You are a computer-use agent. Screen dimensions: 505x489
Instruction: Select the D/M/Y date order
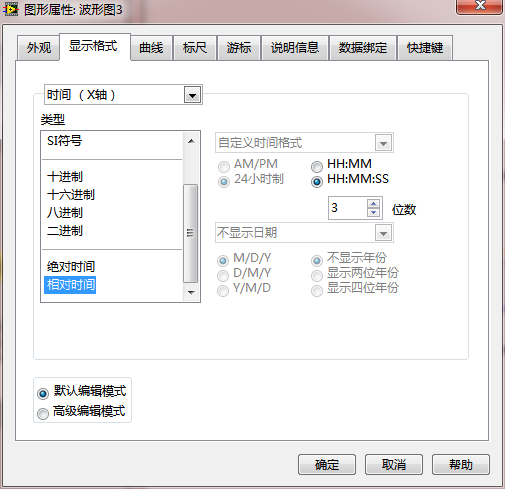point(223,275)
